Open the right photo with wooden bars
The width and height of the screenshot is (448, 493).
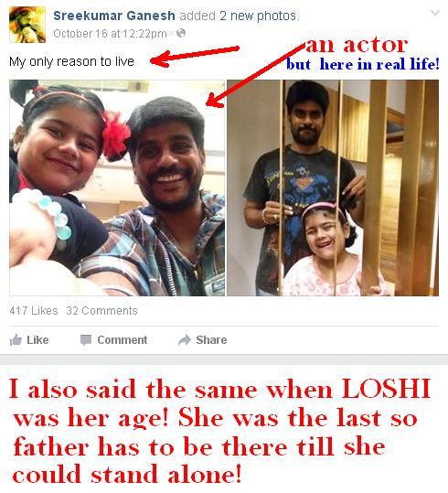pos(333,188)
